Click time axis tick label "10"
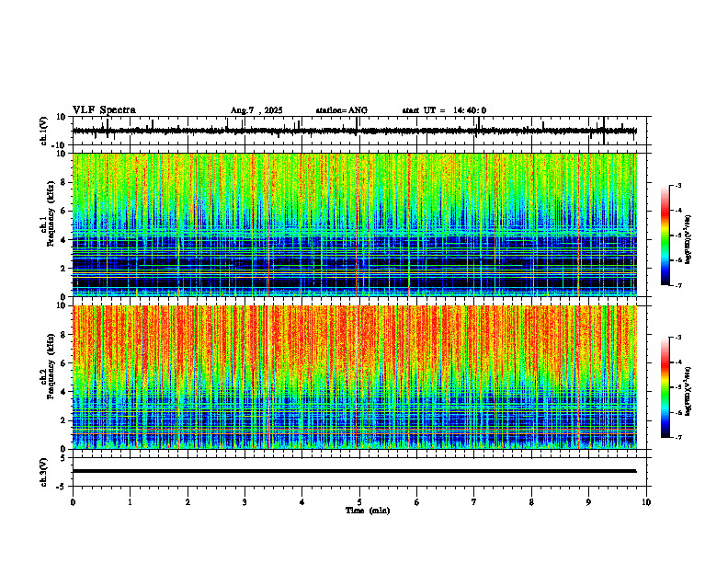The width and height of the screenshot is (728, 563). [646, 502]
